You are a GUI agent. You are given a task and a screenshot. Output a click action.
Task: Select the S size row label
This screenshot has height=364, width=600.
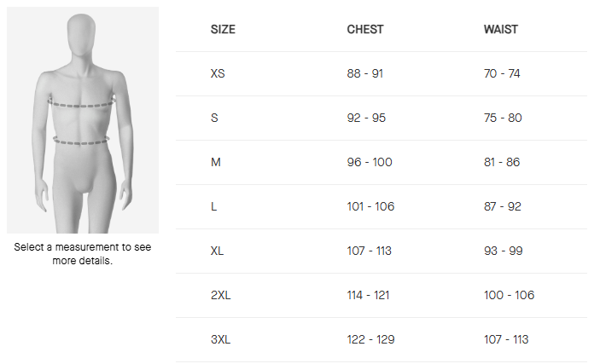click(x=214, y=118)
